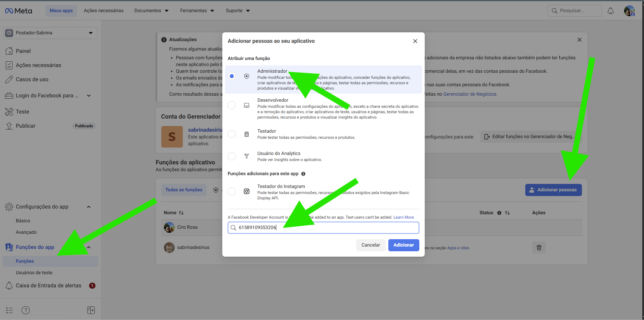Sort by Nome arrows icon

click(x=181, y=213)
